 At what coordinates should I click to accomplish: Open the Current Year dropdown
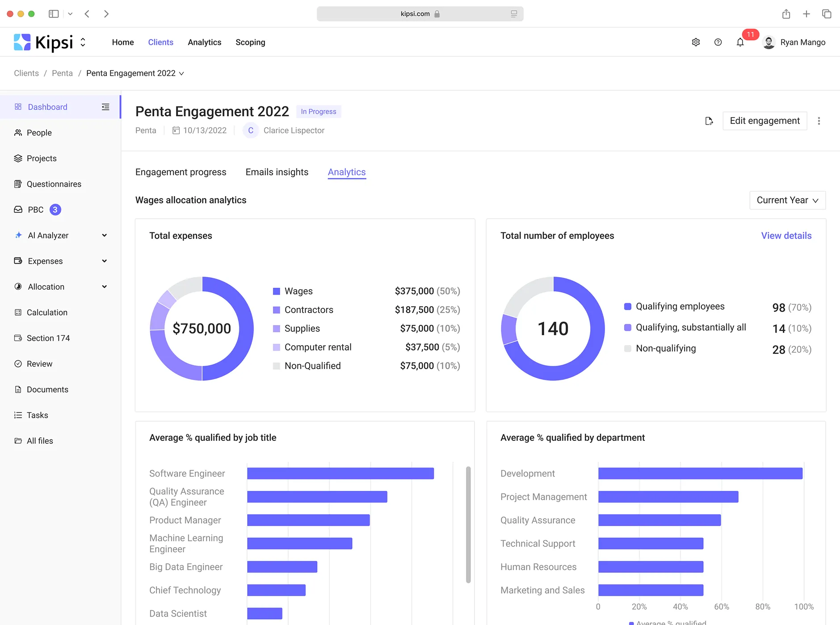(x=787, y=200)
